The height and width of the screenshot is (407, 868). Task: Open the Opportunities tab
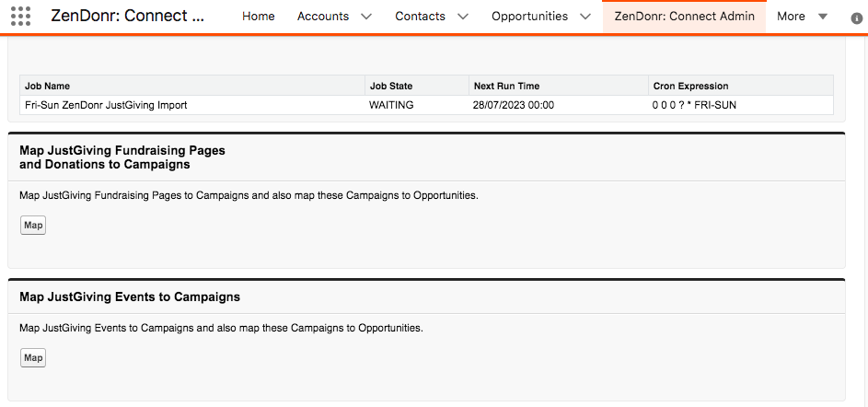[530, 17]
